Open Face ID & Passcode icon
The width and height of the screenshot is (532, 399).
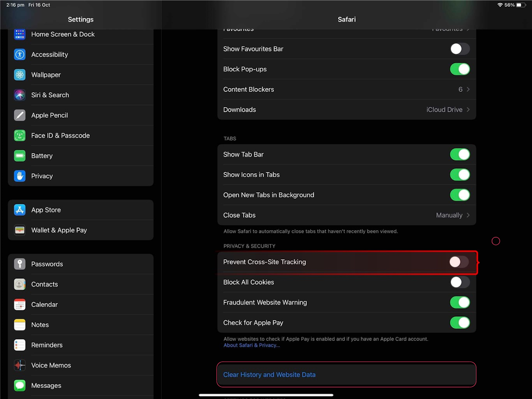pos(20,135)
